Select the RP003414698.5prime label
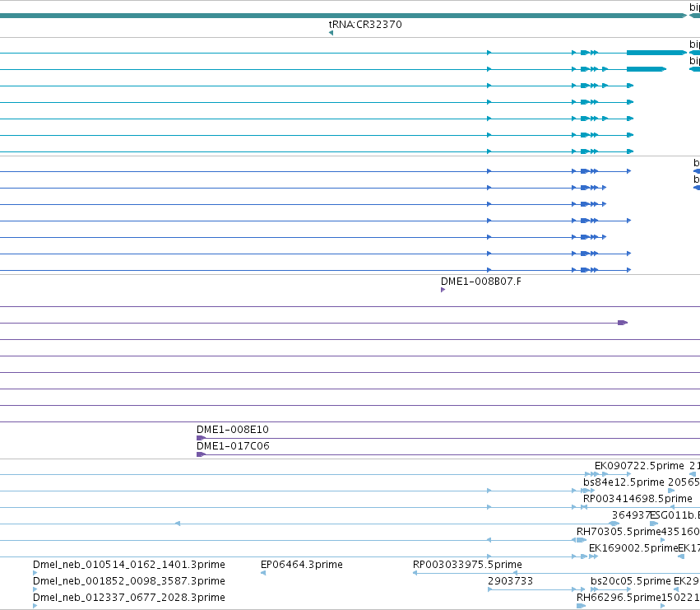The image size is (700, 610). 637,499
